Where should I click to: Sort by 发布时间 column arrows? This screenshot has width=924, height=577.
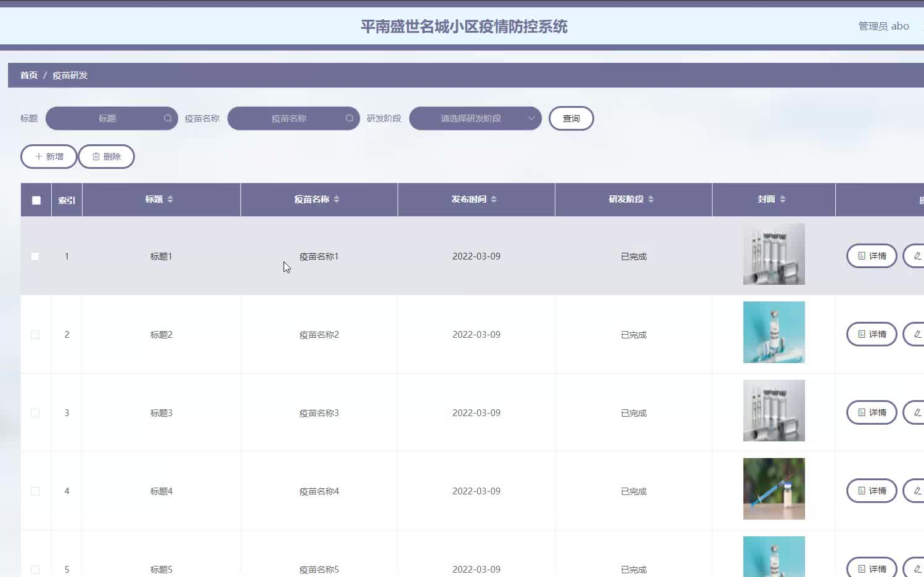[x=494, y=199]
